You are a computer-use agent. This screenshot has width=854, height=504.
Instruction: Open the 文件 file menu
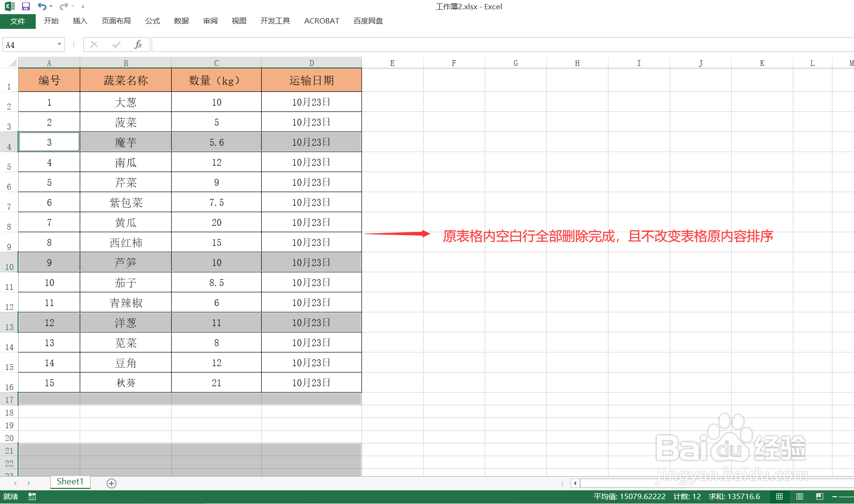18,21
